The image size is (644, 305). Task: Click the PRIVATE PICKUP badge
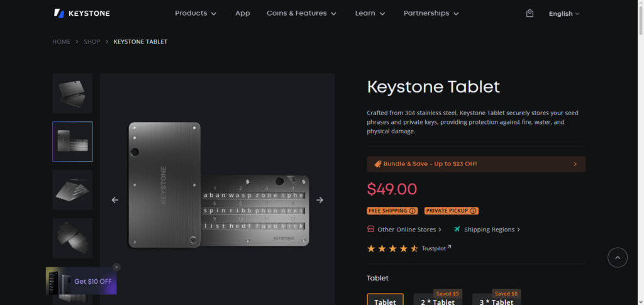(x=452, y=211)
